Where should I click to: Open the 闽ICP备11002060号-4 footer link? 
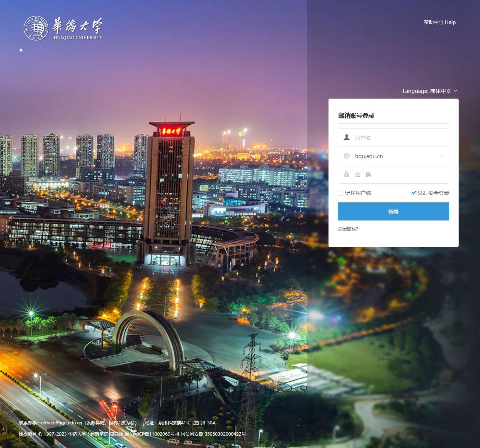156,434
